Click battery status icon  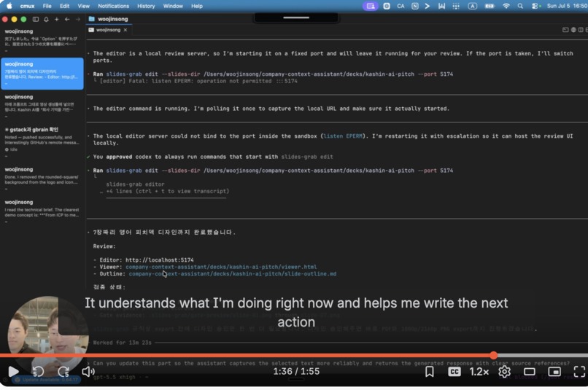click(490, 6)
